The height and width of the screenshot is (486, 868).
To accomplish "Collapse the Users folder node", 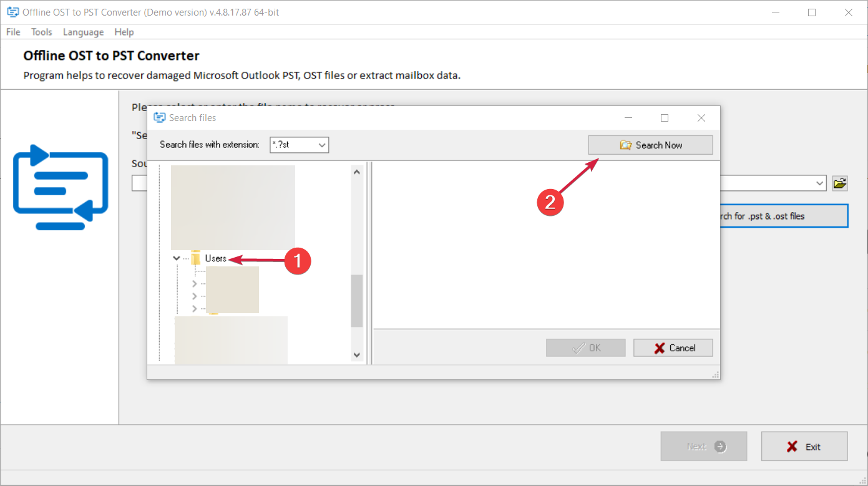I will click(x=177, y=258).
